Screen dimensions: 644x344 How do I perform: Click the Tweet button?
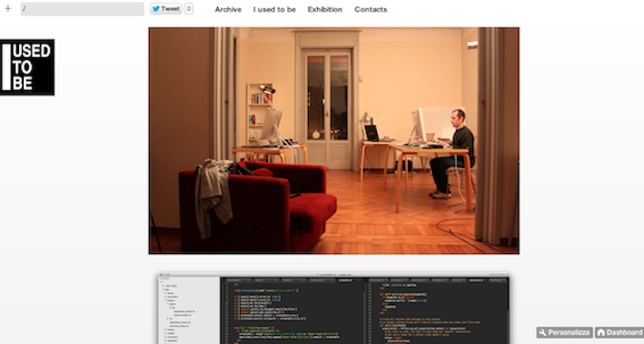pyautogui.click(x=165, y=8)
